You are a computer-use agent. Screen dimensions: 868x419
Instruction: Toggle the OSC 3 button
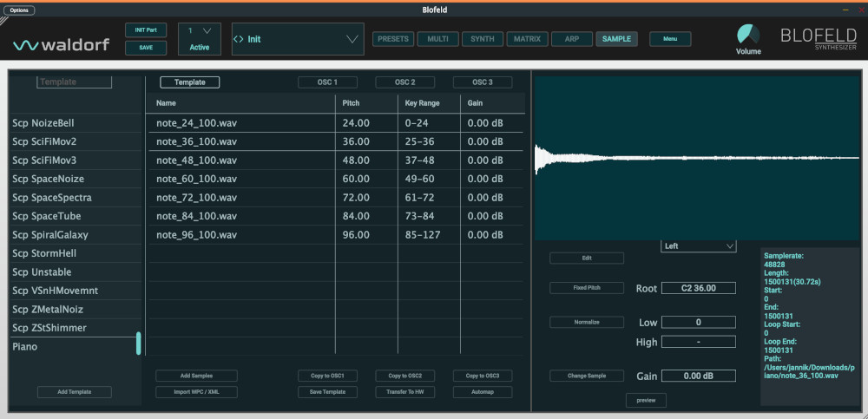pos(482,82)
